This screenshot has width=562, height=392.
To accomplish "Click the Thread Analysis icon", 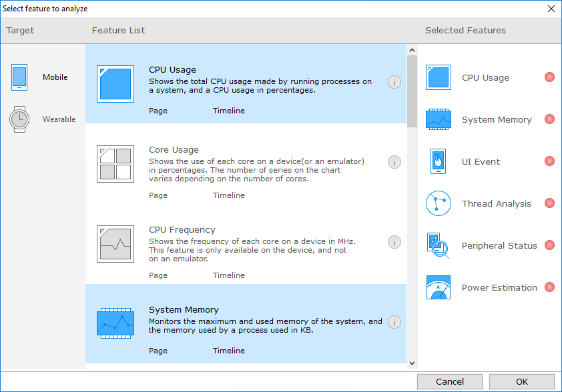I will [438, 203].
